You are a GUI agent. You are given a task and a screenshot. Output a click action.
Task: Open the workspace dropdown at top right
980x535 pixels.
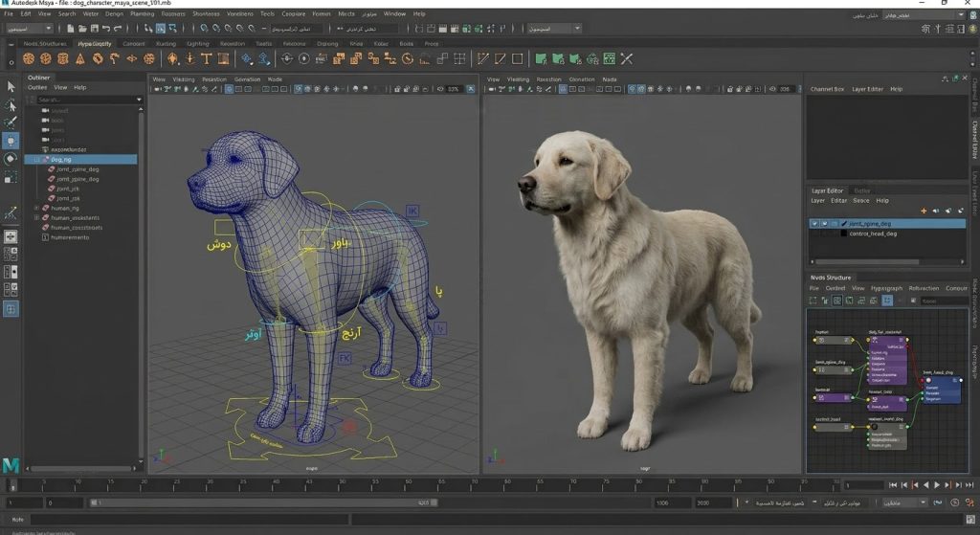[x=924, y=15]
